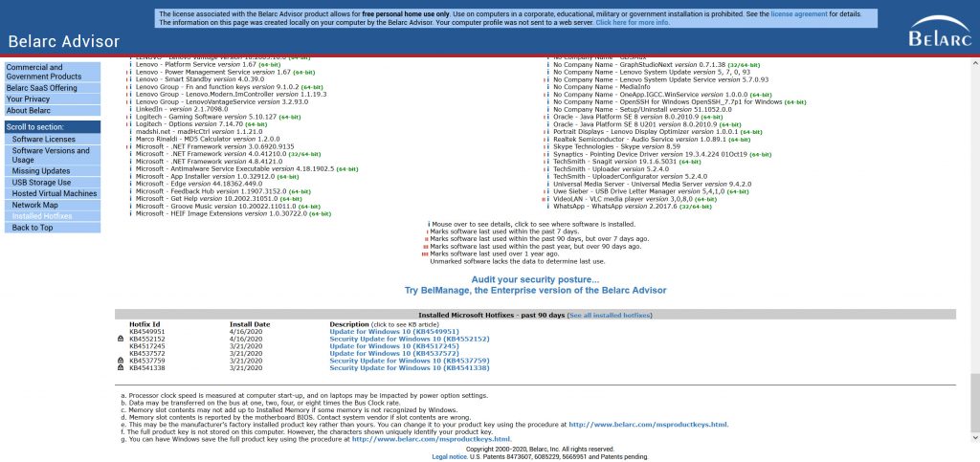Click info icon for Skype version 8.59

pyautogui.click(x=548, y=146)
